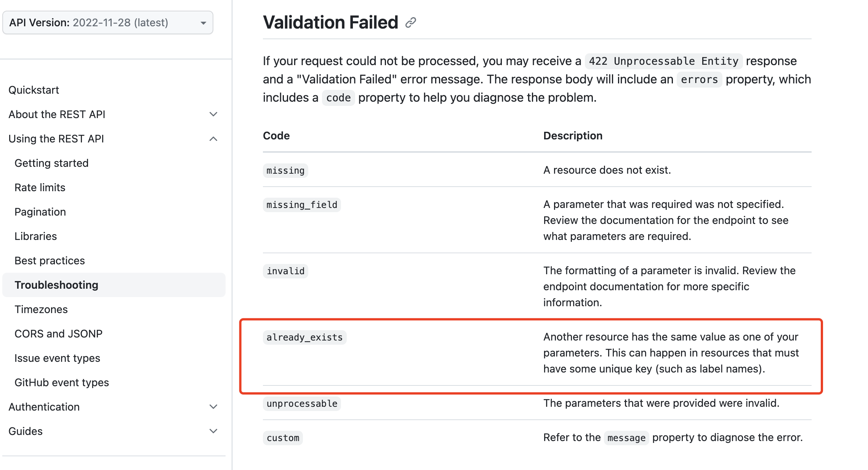Click the link anchor icon beside Validation Failed heading
Image resolution: width=868 pixels, height=470 pixels.
(x=410, y=23)
